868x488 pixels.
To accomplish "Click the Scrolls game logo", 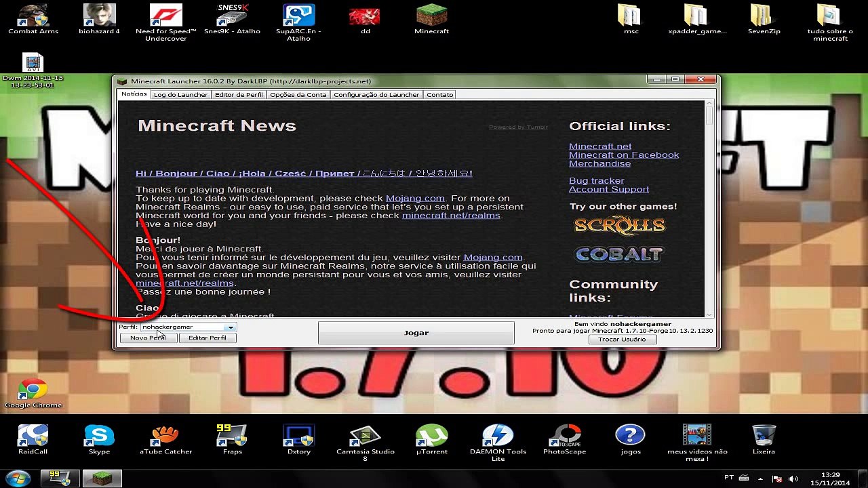I will pyautogui.click(x=619, y=226).
